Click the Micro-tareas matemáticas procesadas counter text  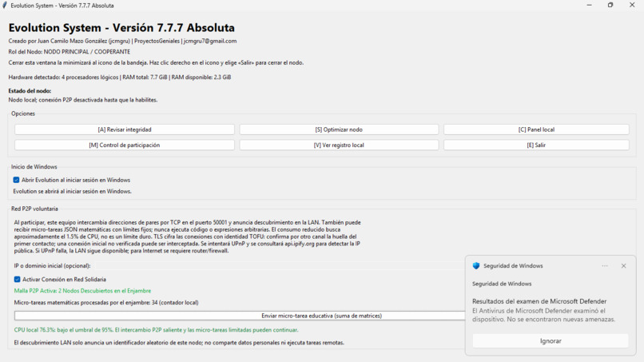[106, 302]
